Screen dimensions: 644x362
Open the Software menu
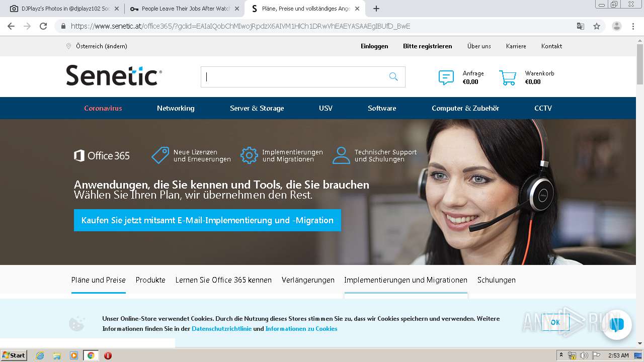(x=382, y=108)
